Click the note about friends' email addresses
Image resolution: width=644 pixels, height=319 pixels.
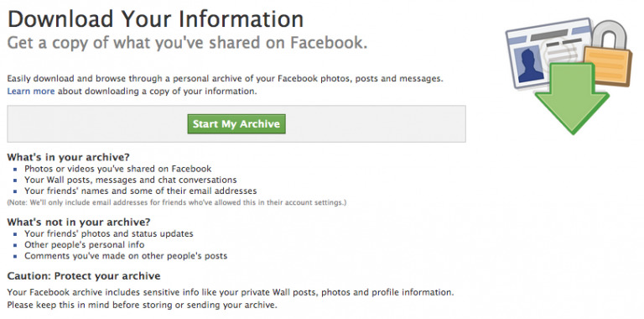pos(177,202)
